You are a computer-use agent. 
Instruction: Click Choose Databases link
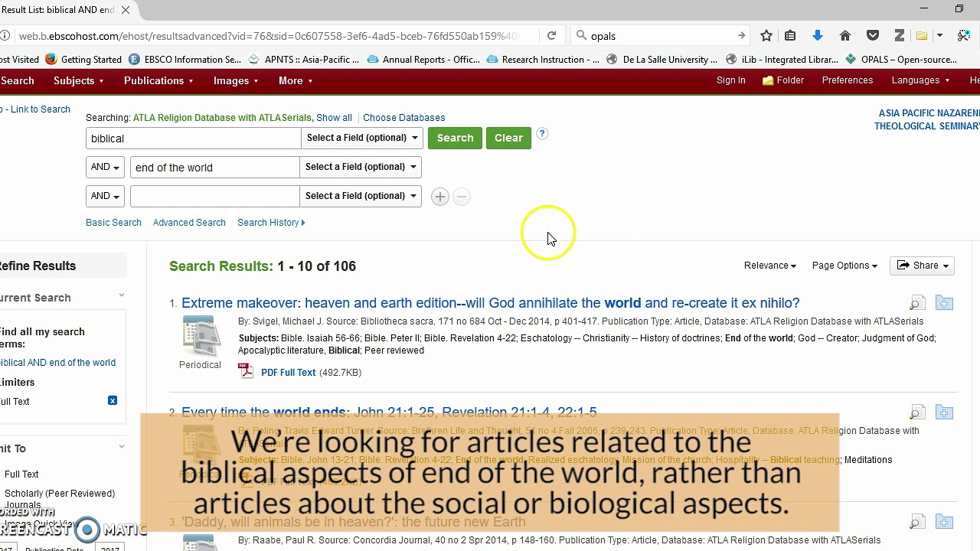coord(403,118)
